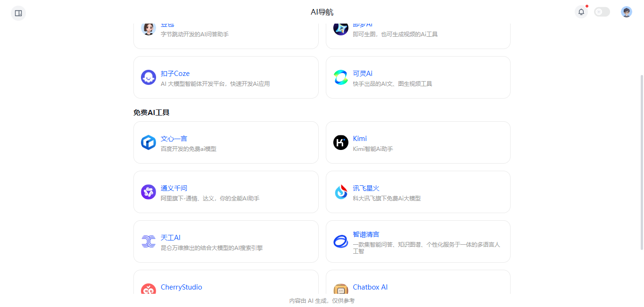Click description 字节跳动开发的AI问答助手
The height and width of the screenshot is (307, 644).
point(195,34)
